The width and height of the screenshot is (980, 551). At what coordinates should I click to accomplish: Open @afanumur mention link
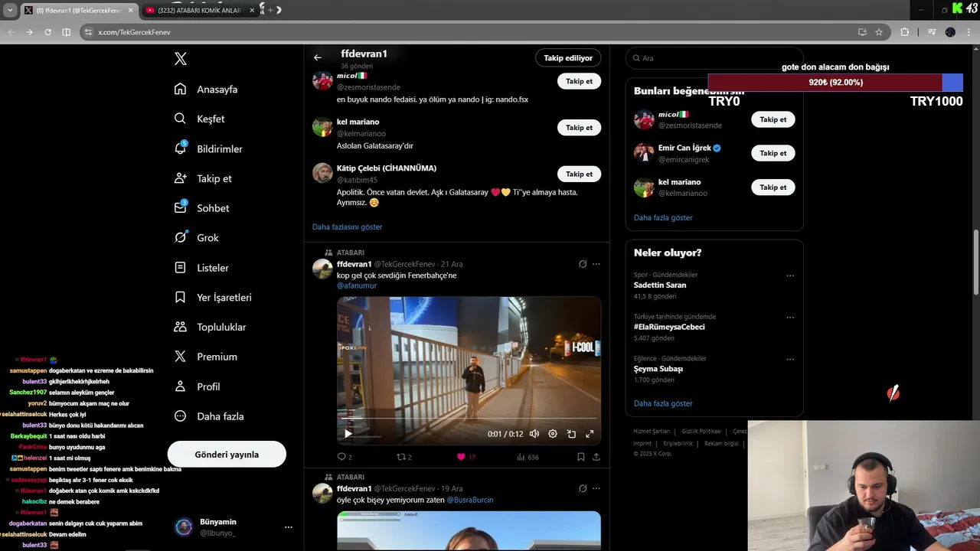pos(357,285)
